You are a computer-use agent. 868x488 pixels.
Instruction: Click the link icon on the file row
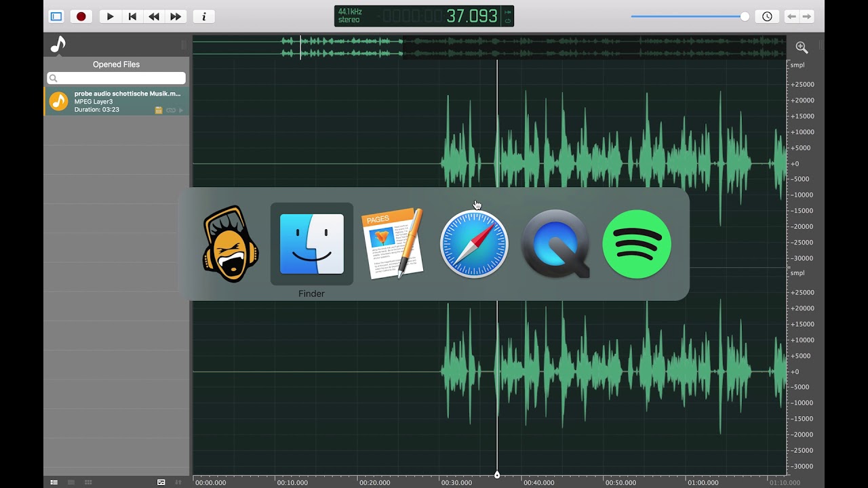click(x=171, y=110)
